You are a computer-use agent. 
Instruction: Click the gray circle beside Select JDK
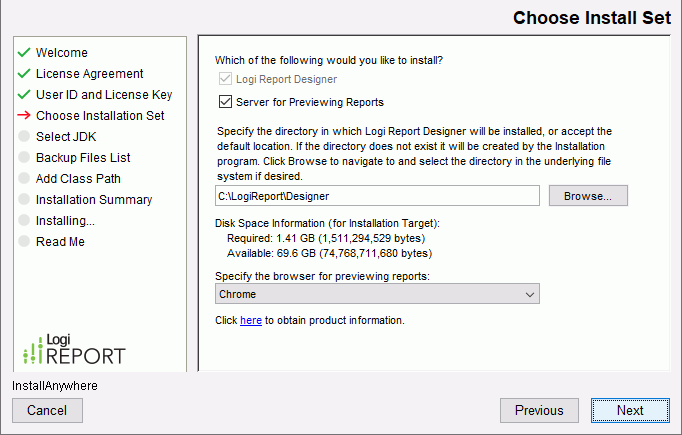[24, 136]
